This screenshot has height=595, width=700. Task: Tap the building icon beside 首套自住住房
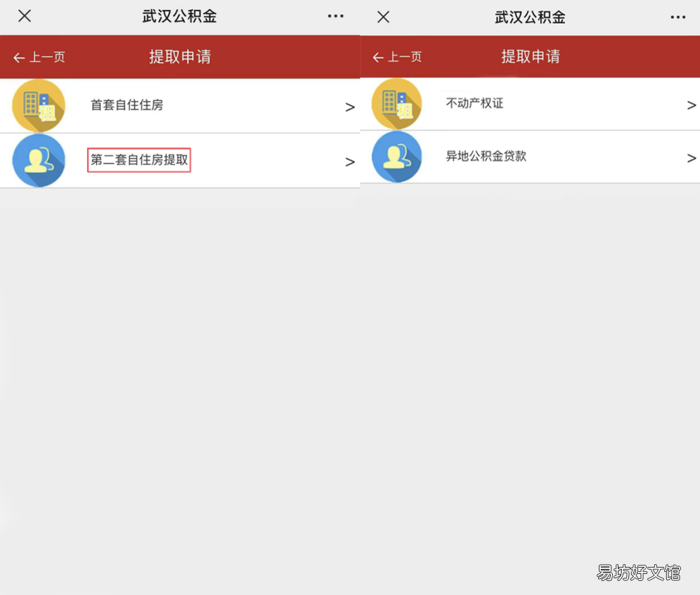tap(39, 106)
